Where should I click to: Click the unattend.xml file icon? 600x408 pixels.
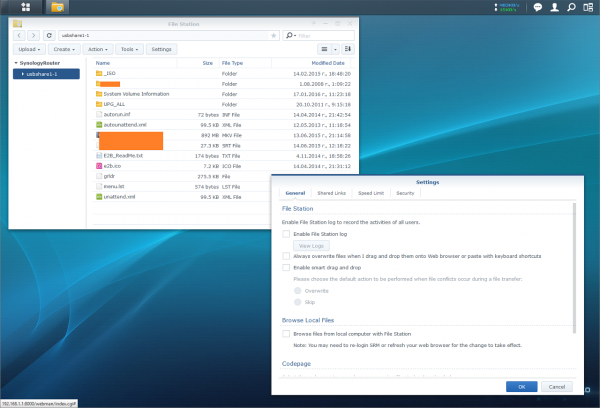99,197
